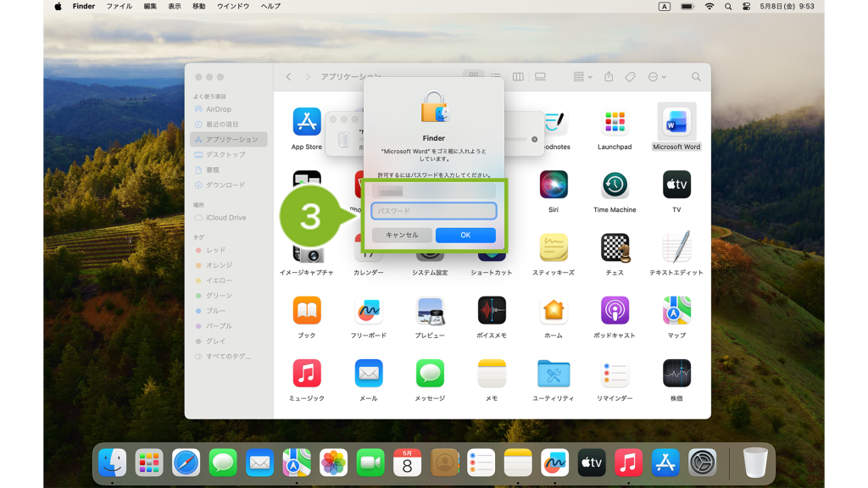Go forward in Finder window

[308, 77]
